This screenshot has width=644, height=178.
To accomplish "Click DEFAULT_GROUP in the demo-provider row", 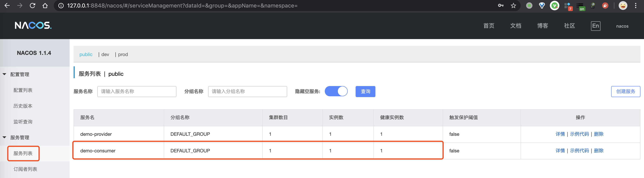I will pyautogui.click(x=190, y=134).
